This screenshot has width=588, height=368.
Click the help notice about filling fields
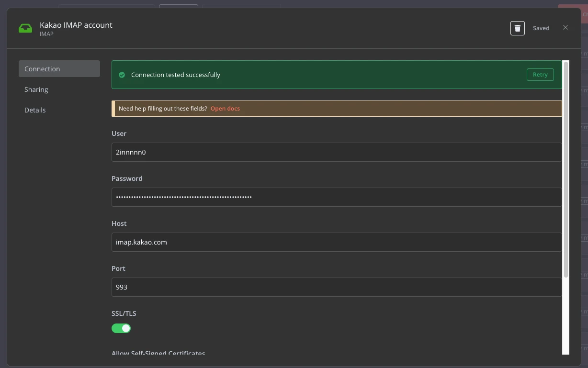[163, 109]
